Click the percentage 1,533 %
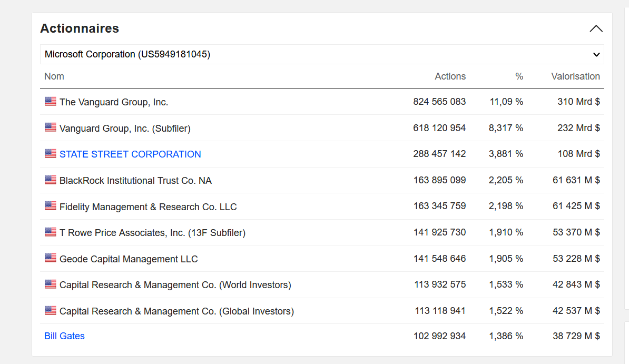The width and height of the screenshot is (629, 364). tap(506, 284)
